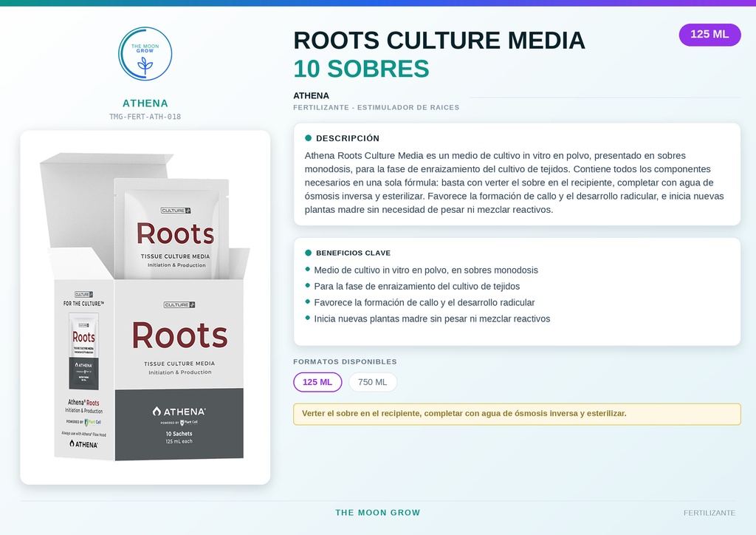
Task: Click the green ATHENA label under logo
Action: tap(145, 103)
